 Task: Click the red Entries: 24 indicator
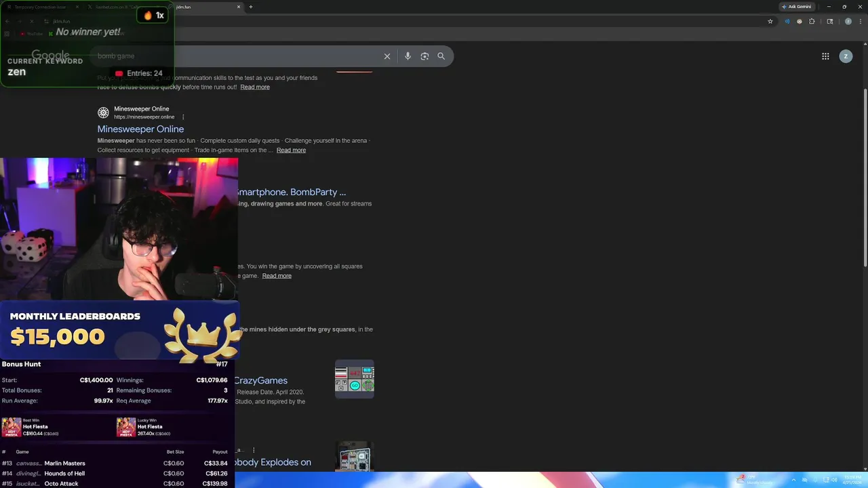pos(138,73)
